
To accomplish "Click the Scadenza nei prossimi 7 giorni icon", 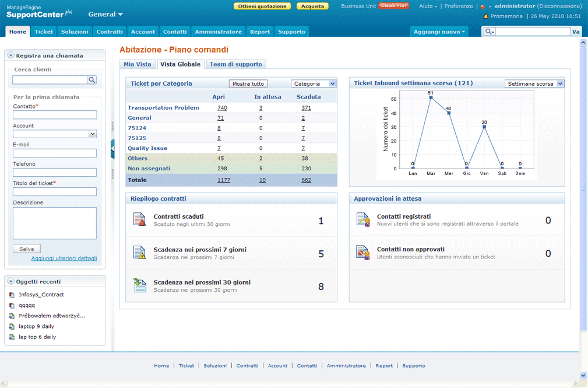I will pos(139,252).
